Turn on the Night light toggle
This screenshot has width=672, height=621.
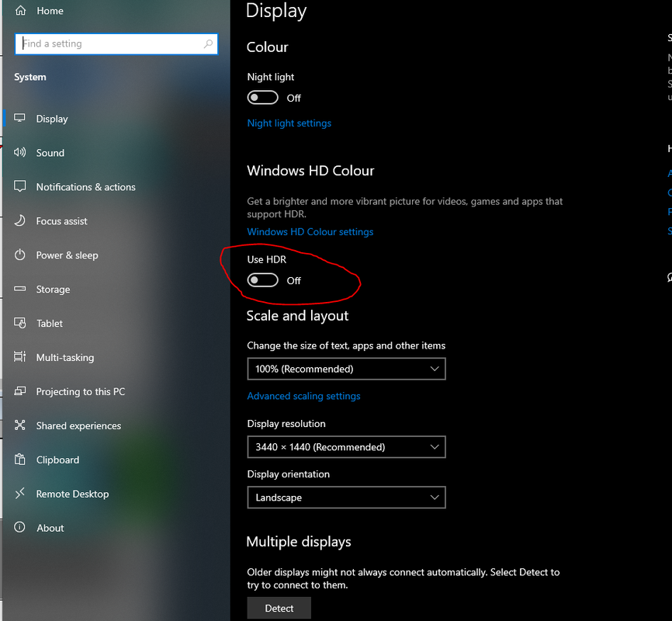(263, 98)
